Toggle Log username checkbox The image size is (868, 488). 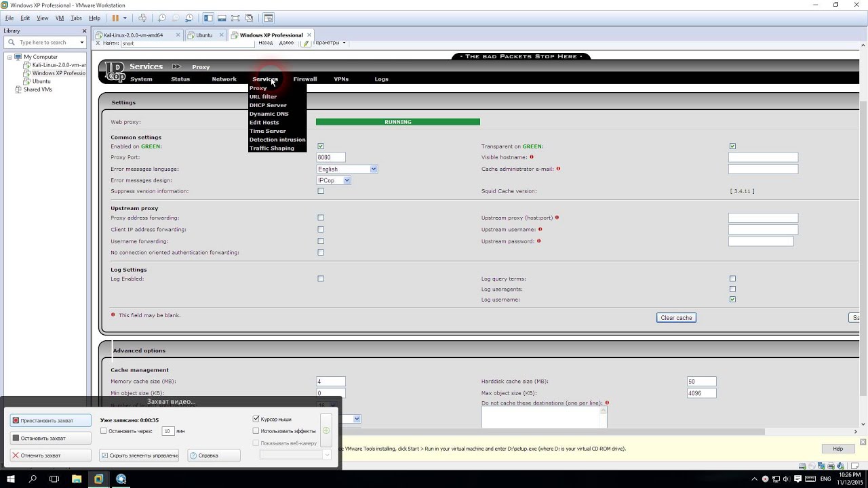pos(732,300)
